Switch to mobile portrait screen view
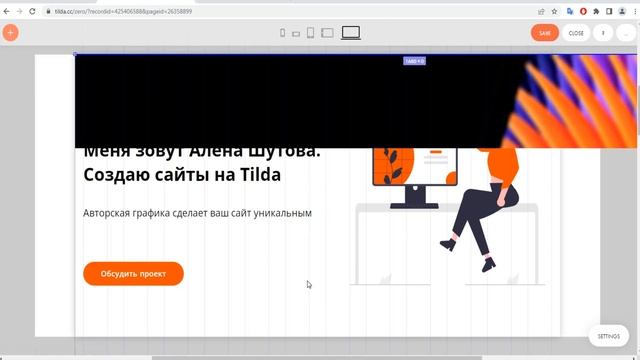This screenshot has height=360, width=640. pos(282,33)
